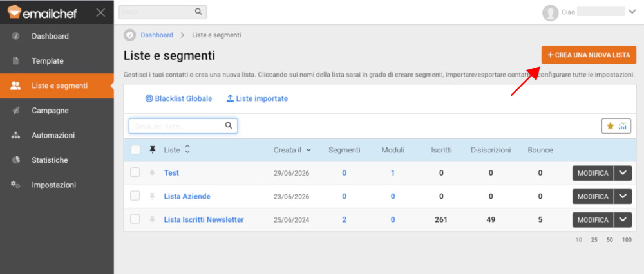Viewport: 644px width, 274px height.
Task: Open the Lista Iscritti Newsletter link
Action: click(x=204, y=219)
